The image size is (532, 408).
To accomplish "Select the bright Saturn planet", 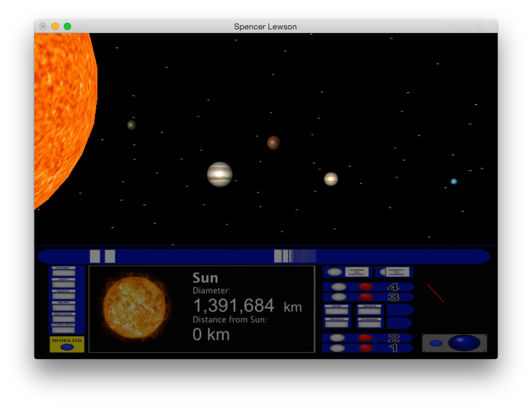I will click(x=331, y=179).
